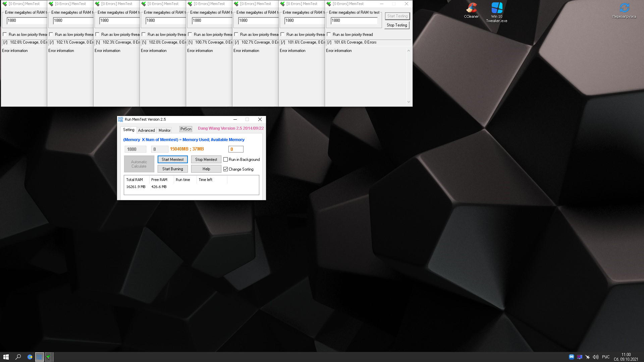
Task: Click the MemTest checkmark taskbar icon
Action: 48,357
